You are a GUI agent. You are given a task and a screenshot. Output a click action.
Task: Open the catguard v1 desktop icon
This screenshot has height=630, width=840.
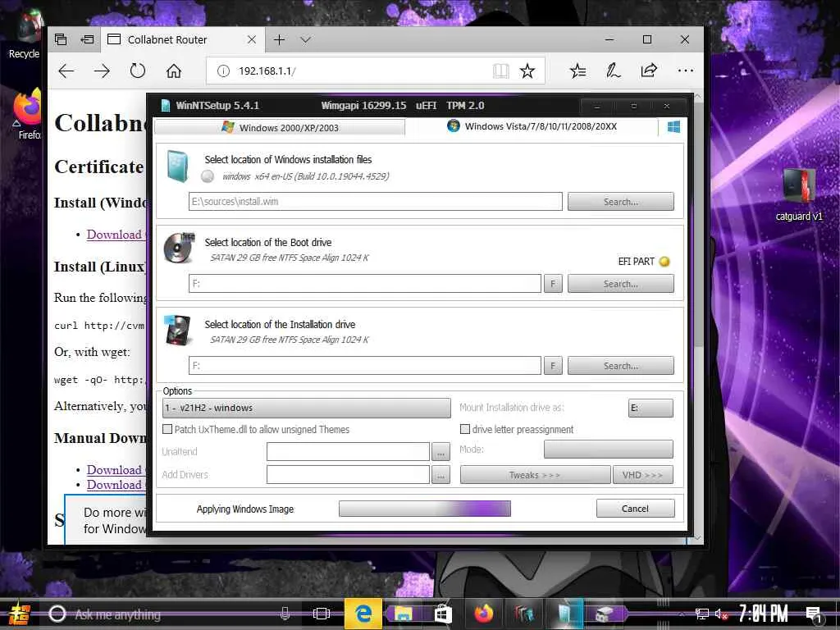798,194
